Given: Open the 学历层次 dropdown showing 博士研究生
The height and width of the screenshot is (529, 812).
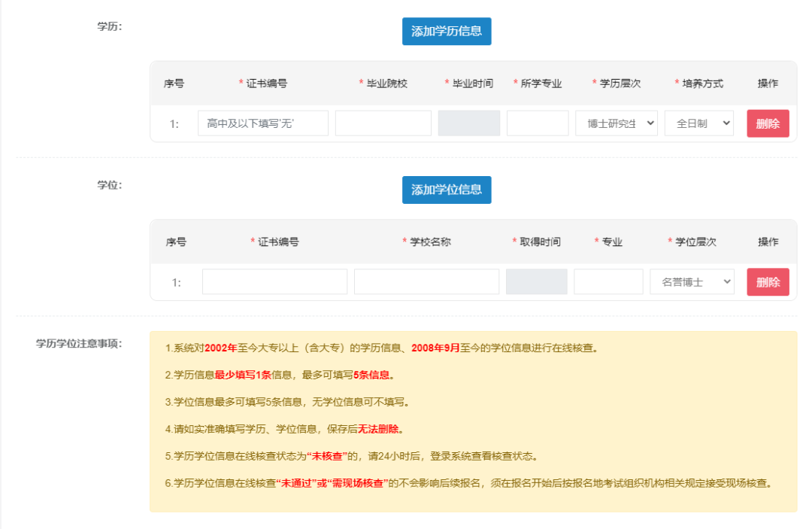Looking at the screenshot, I should [x=616, y=123].
